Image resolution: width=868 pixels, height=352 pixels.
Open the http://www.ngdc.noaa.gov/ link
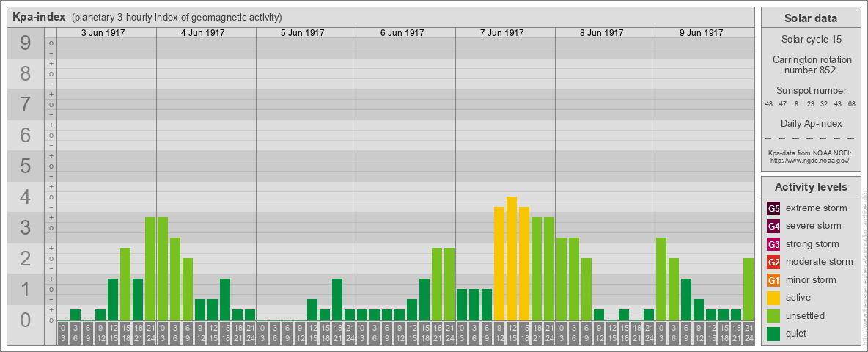click(x=810, y=160)
